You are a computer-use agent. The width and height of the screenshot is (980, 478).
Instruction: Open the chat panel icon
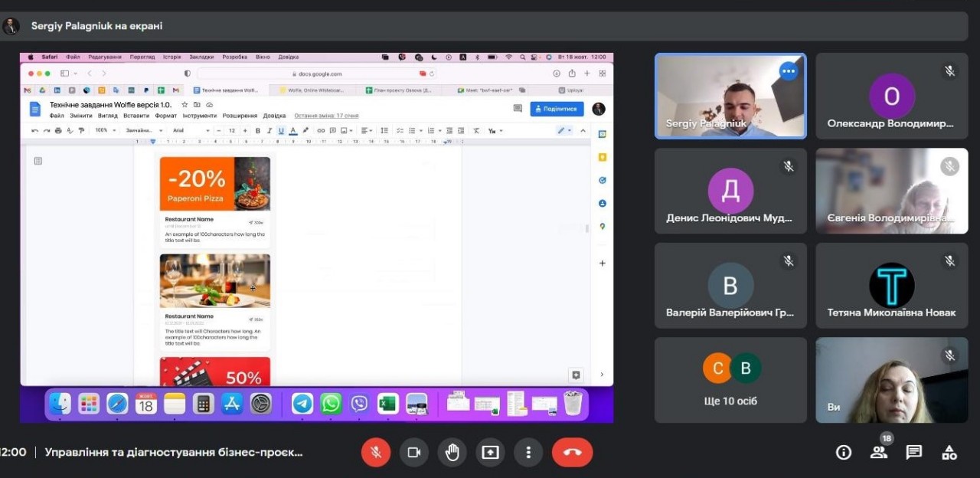tap(914, 452)
